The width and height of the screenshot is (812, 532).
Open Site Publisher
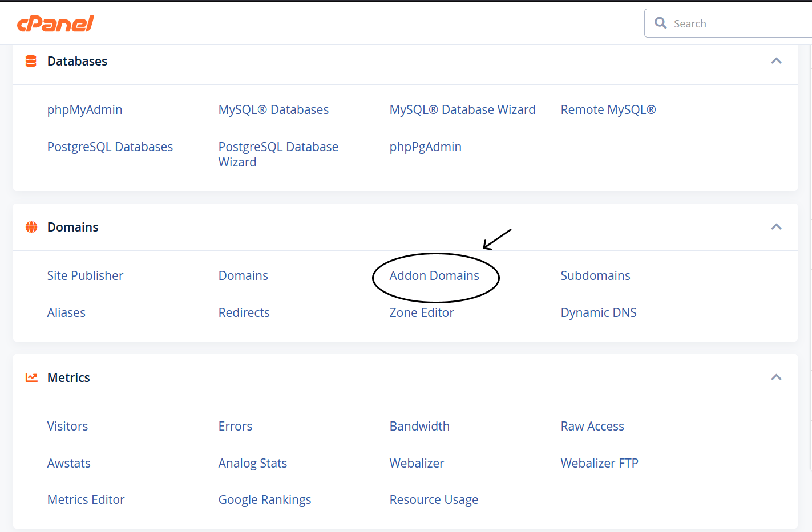click(x=85, y=275)
